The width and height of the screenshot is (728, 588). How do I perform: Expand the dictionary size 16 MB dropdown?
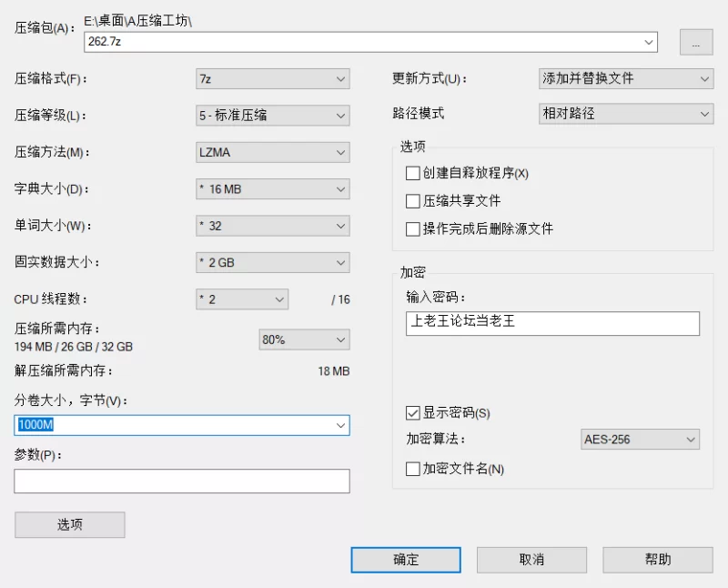point(272,189)
